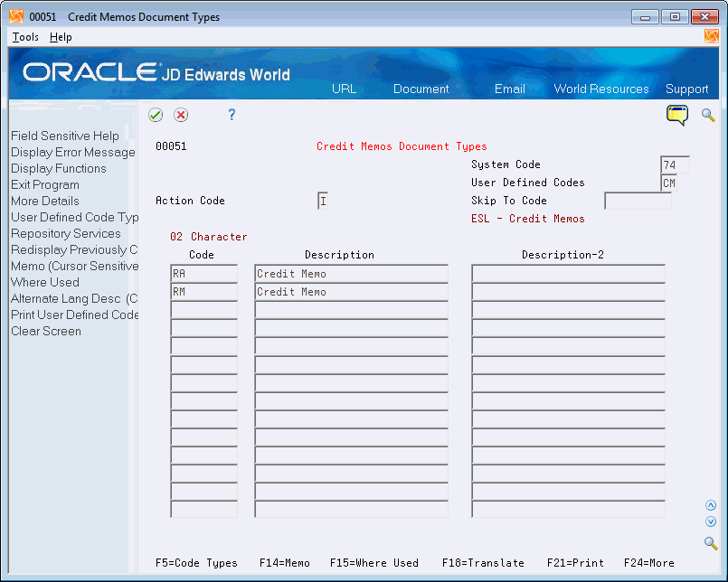Choose Exit Program from sidebar

pyautogui.click(x=45, y=184)
